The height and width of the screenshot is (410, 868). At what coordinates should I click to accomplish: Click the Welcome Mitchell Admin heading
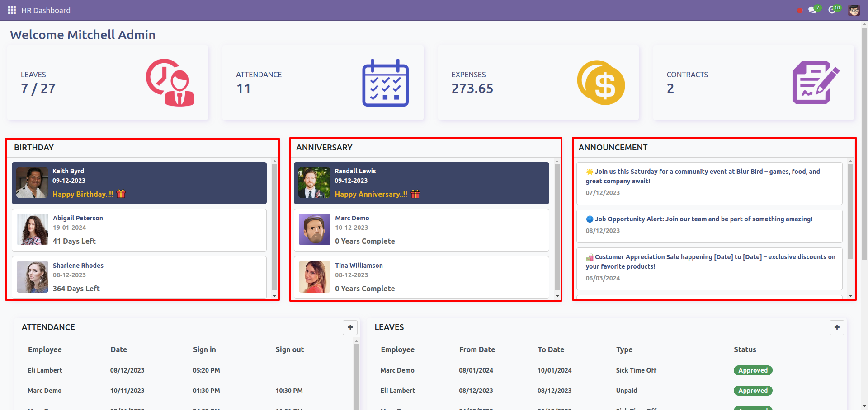click(x=83, y=35)
